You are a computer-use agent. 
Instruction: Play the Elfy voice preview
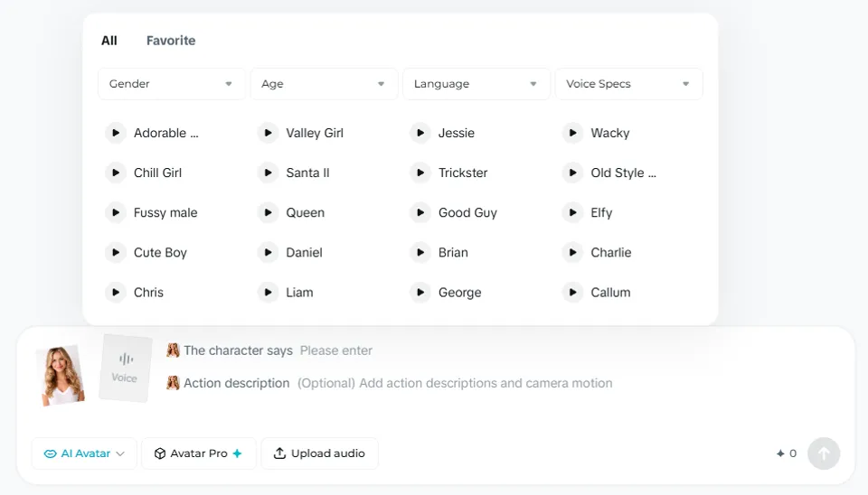[572, 212]
